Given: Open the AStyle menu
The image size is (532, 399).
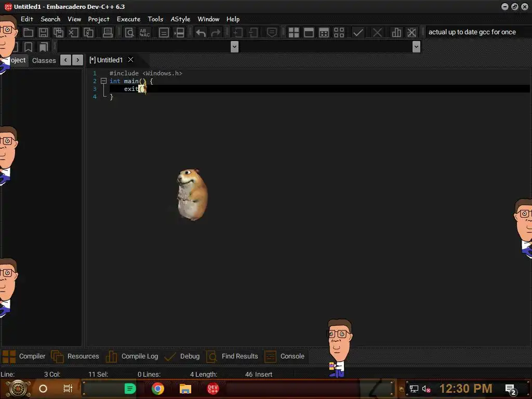Looking at the screenshot, I should coord(180,19).
